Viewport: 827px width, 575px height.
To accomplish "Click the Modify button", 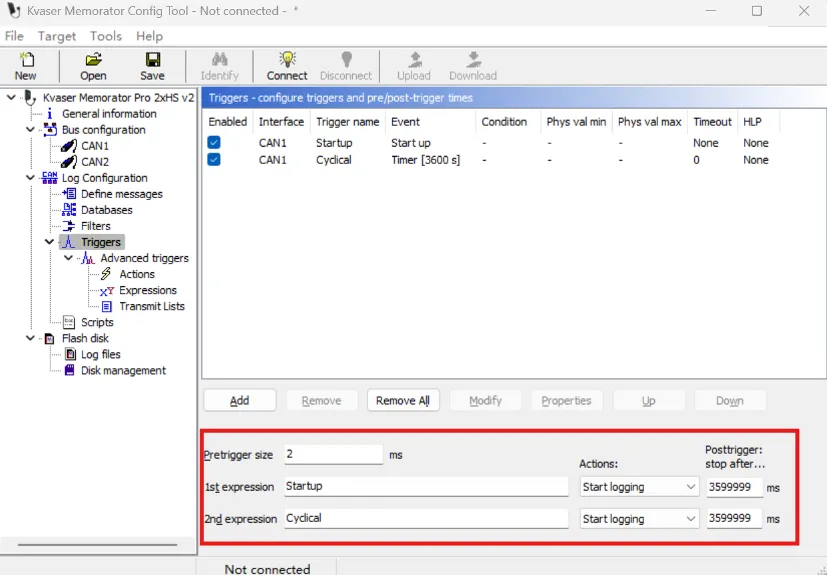I will click(x=485, y=400).
